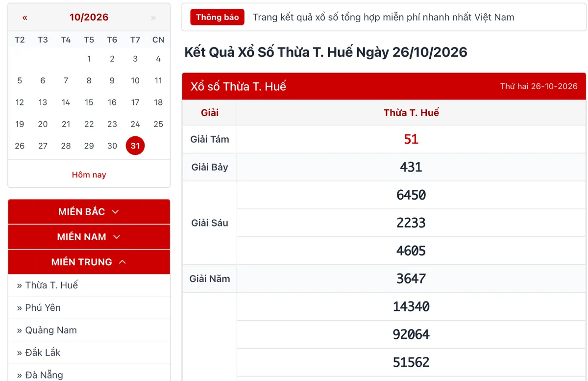This screenshot has height=381, width=588.
Task: Select day 12 in the calendar
Action: 20,102
